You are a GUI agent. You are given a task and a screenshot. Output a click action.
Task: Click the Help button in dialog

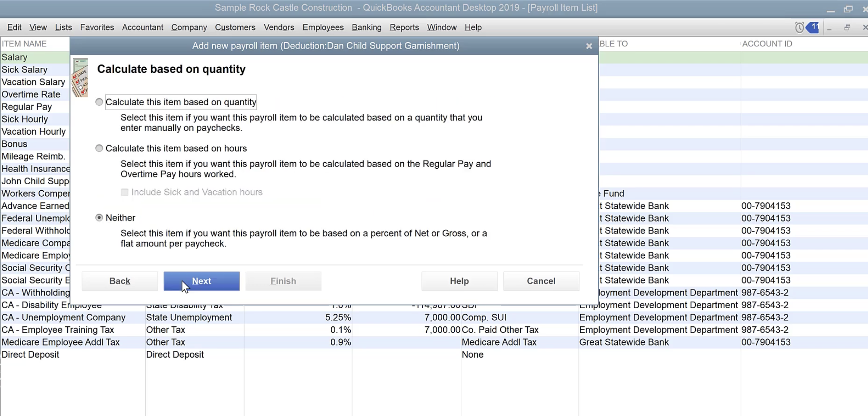pos(459,281)
